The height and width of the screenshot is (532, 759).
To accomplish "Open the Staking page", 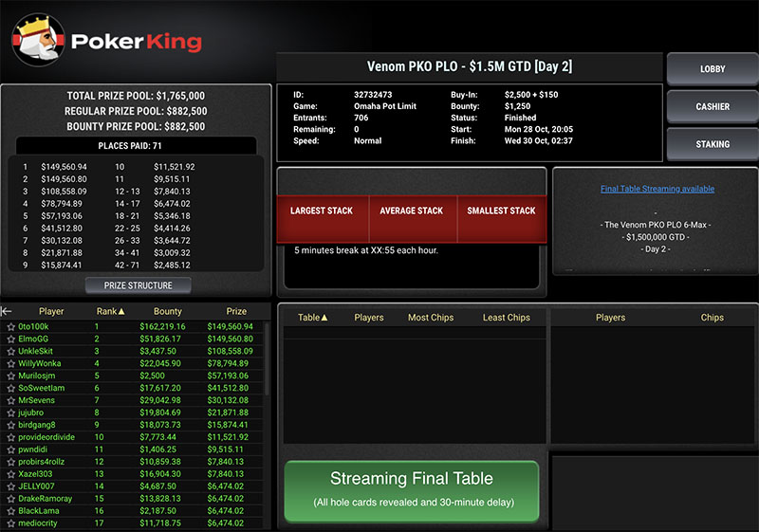I will [713, 144].
